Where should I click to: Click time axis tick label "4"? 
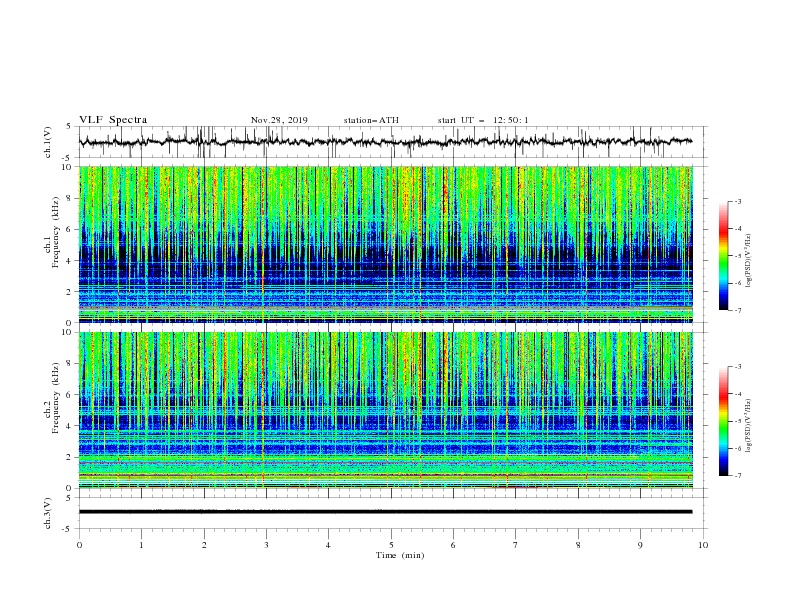[329, 545]
